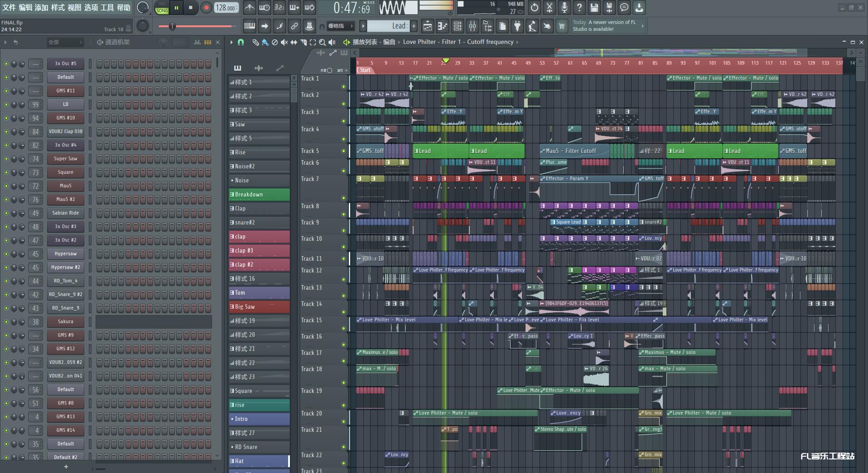Enable blend recording (overdub) mode

pyautogui.click(x=294, y=8)
